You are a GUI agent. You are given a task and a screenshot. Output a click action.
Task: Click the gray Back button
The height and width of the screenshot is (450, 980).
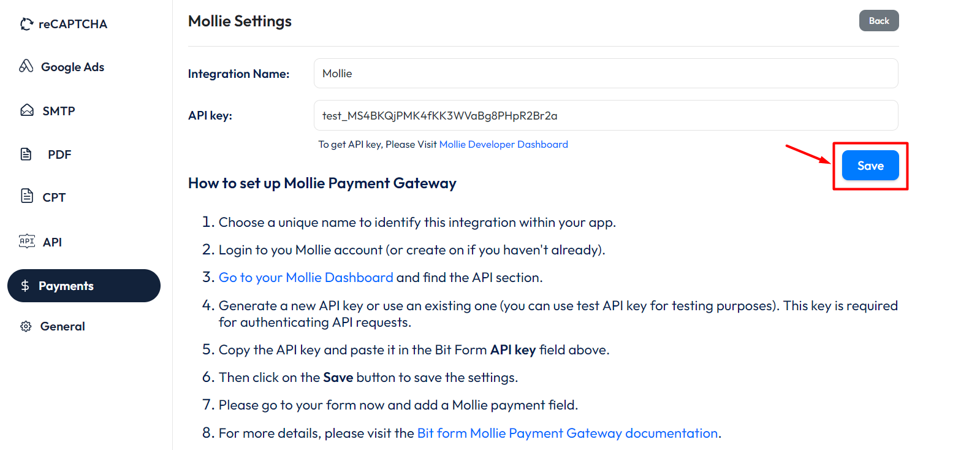coord(878,21)
